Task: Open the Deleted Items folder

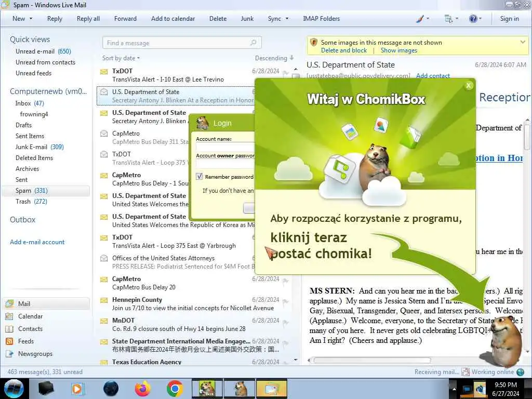Action: 34,158
